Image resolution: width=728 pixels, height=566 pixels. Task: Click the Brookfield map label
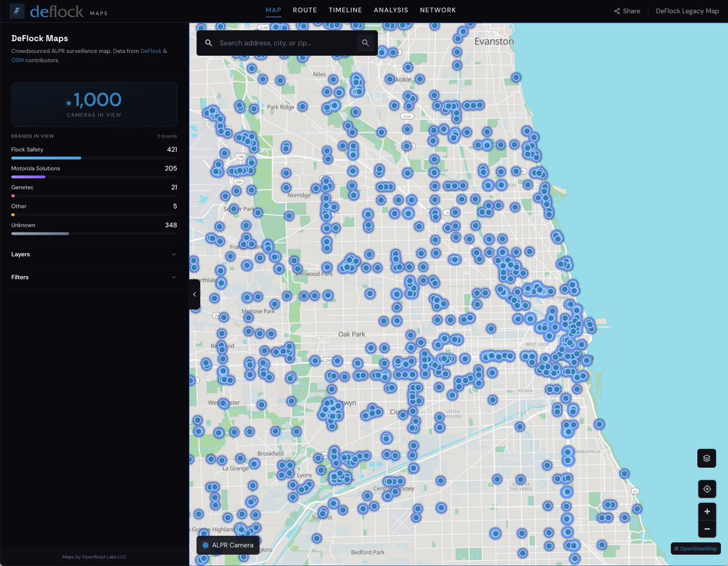pyautogui.click(x=270, y=453)
